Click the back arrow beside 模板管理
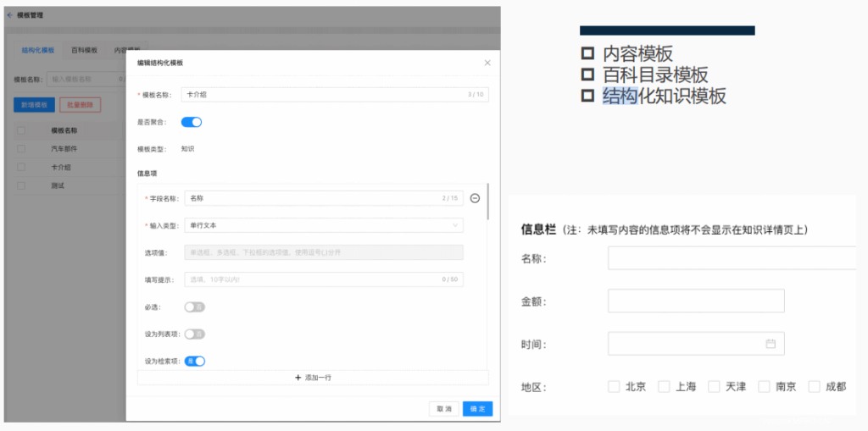868x431 pixels. [x=10, y=15]
